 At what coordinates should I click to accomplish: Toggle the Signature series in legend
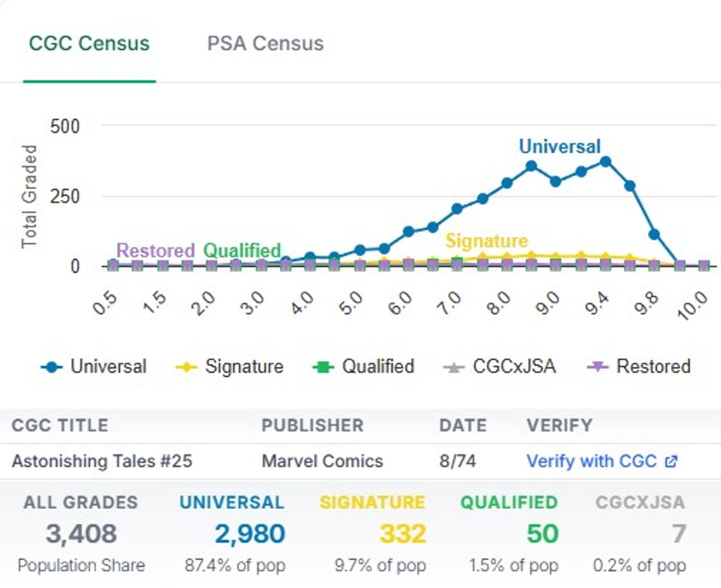coord(244,367)
